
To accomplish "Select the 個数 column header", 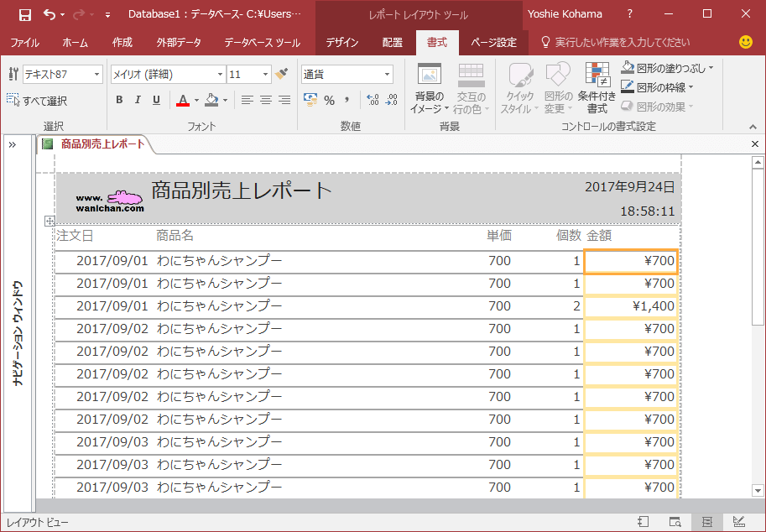I will pos(569,236).
